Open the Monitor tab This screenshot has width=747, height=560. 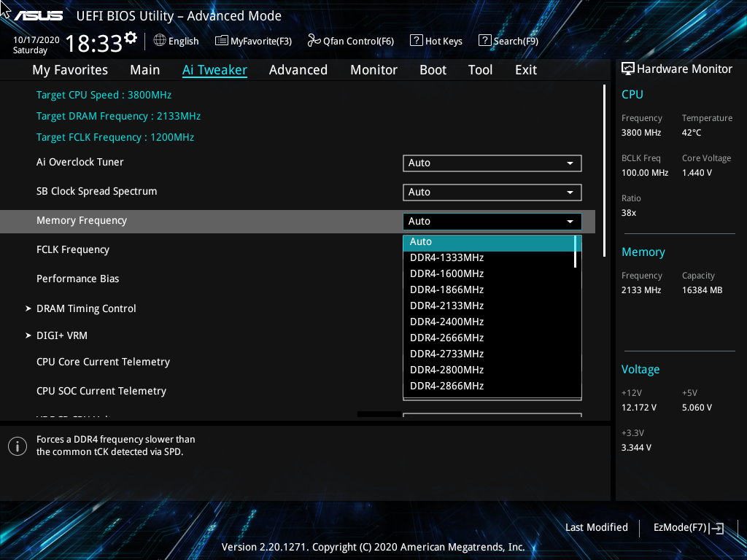(x=374, y=70)
